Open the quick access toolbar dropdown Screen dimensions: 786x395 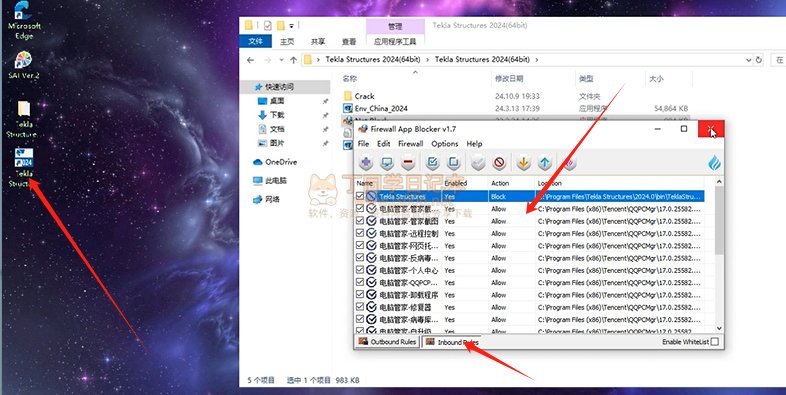(x=291, y=26)
